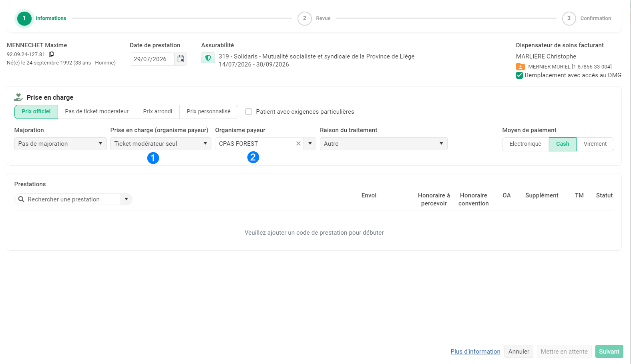631x364 pixels.
Task: Click the Suivant button
Action: [x=609, y=352]
